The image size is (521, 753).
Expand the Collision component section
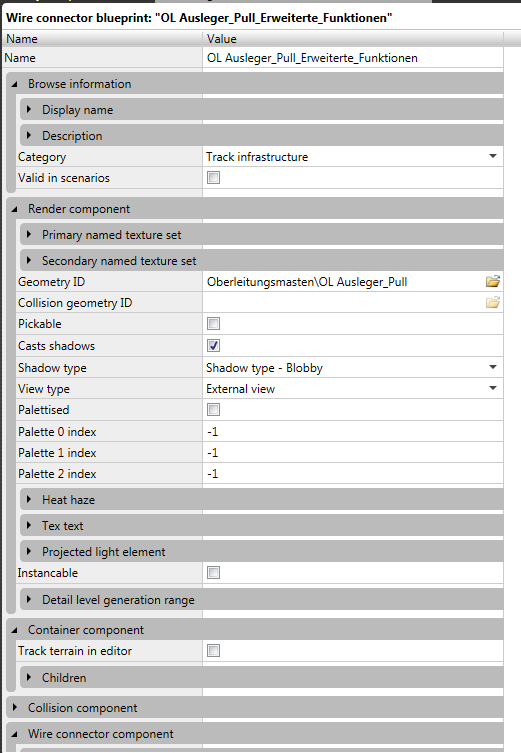point(15,707)
